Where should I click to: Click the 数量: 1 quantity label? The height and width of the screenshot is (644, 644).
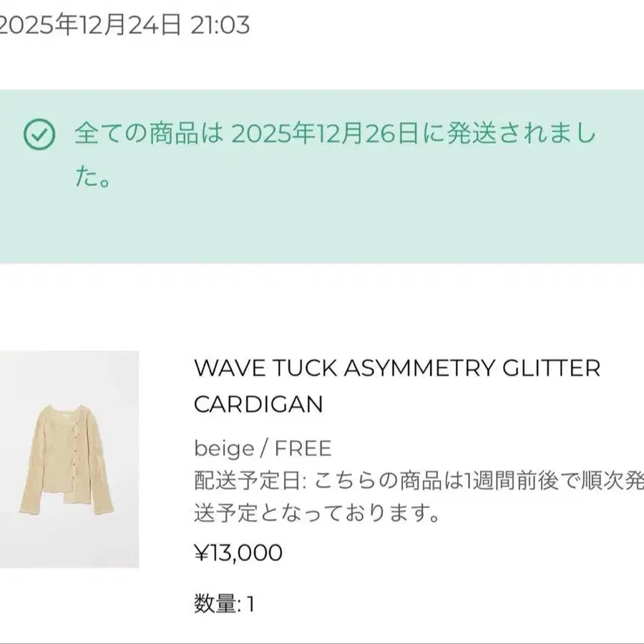tap(224, 604)
